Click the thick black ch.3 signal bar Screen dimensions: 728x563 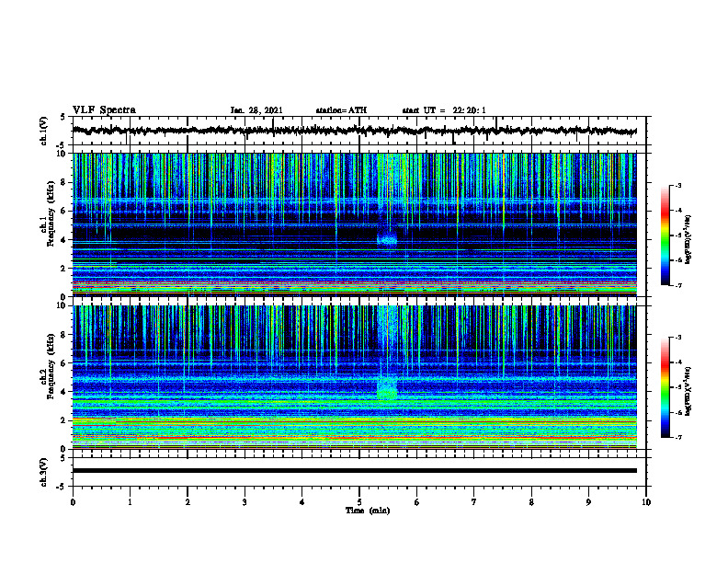(355, 471)
